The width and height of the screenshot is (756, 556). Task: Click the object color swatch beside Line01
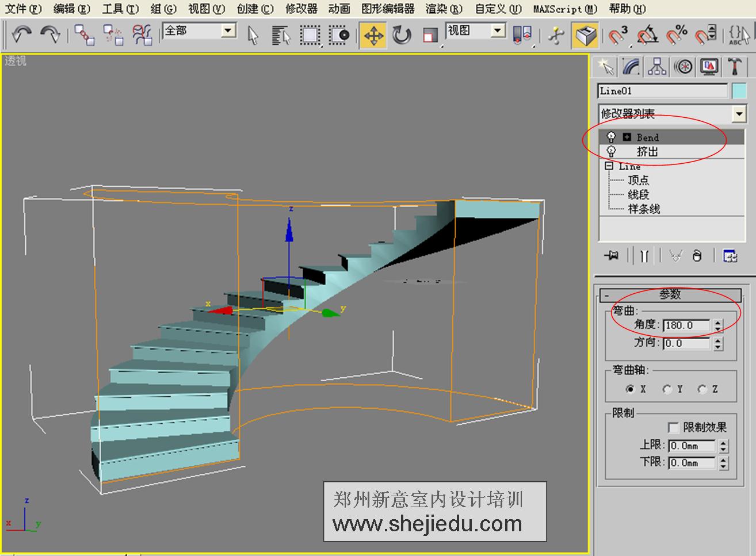pos(739,90)
